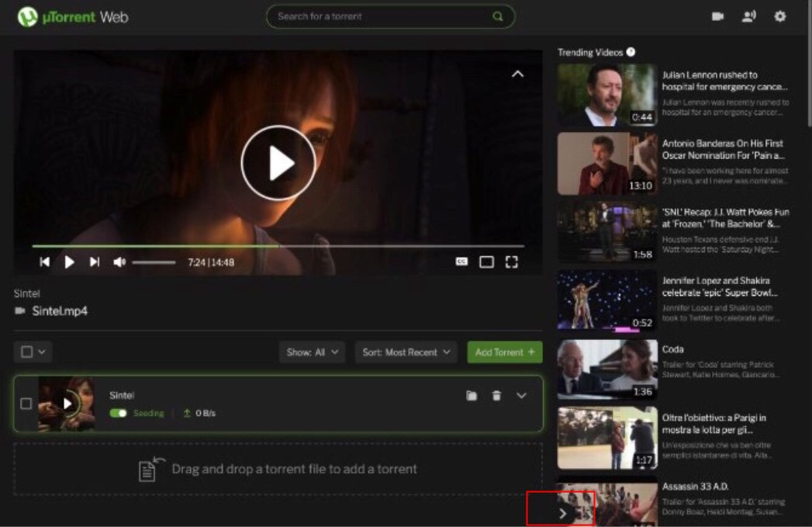The width and height of the screenshot is (812, 527).
Task: Skip to next track
Action: (x=95, y=262)
